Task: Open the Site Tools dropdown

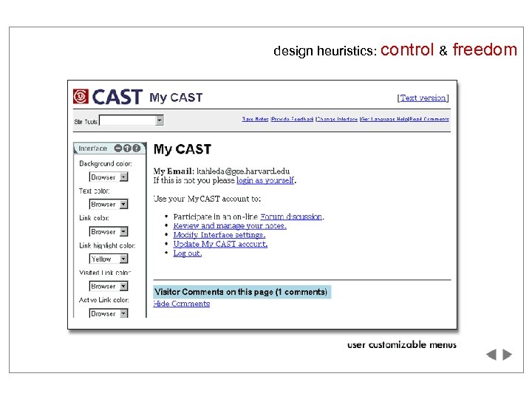Action: pyautogui.click(x=132, y=120)
